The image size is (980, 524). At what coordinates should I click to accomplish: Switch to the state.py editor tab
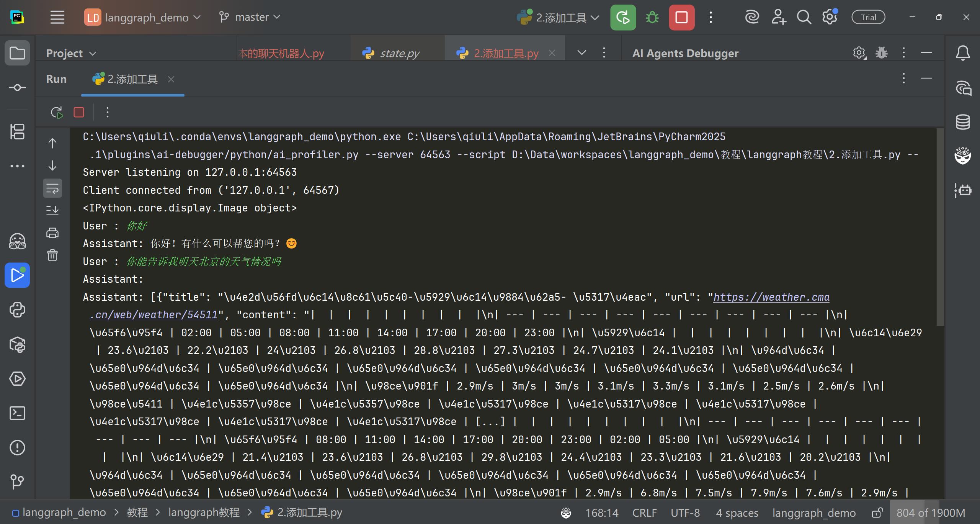coord(399,53)
